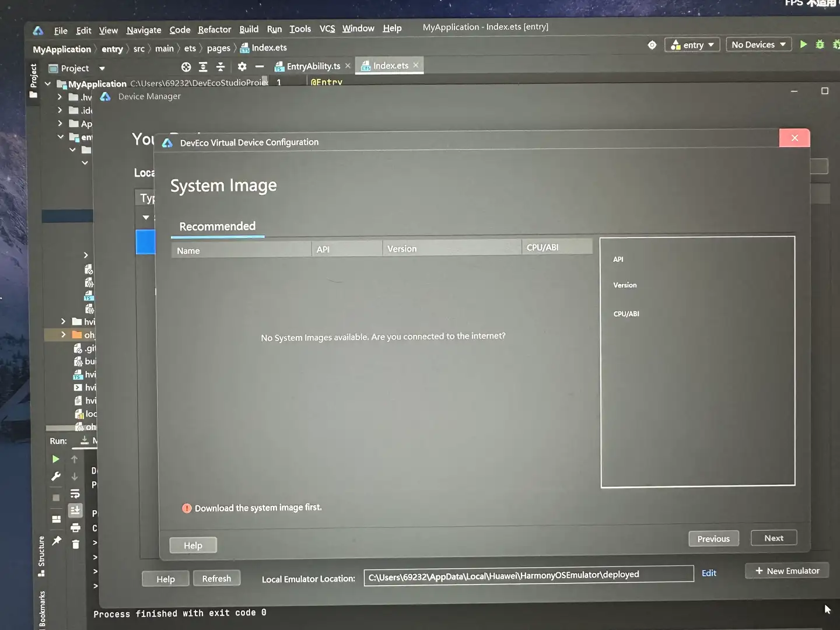Expand the orange oh_modules folder
The height and width of the screenshot is (630, 840).
click(63, 335)
